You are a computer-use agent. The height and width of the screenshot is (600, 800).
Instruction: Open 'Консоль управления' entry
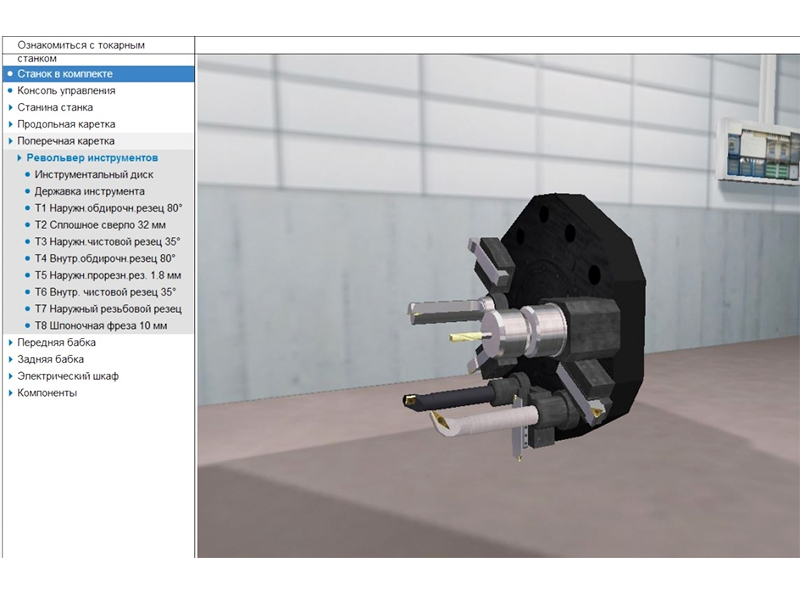pyautogui.click(x=66, y=91)
